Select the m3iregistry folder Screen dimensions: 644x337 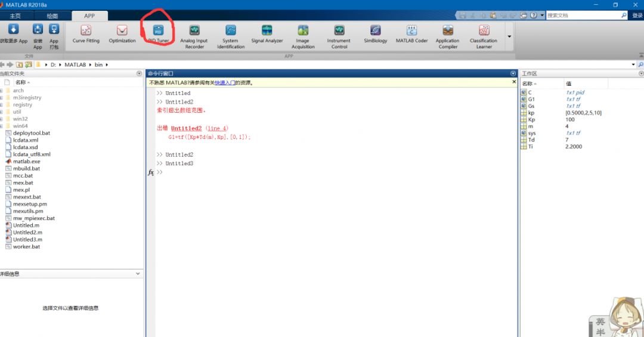tap(27, 97)
